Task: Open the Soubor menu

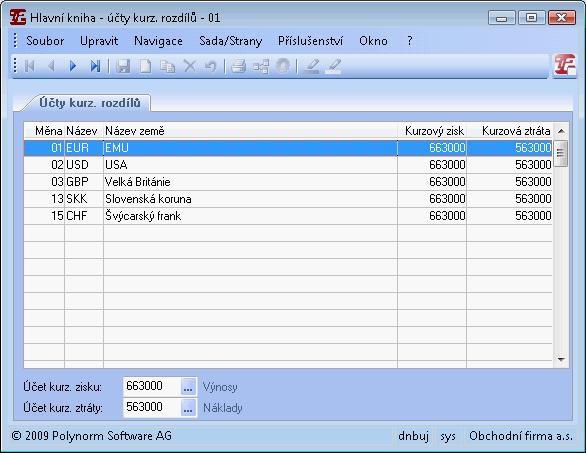Action: [45, 41]
